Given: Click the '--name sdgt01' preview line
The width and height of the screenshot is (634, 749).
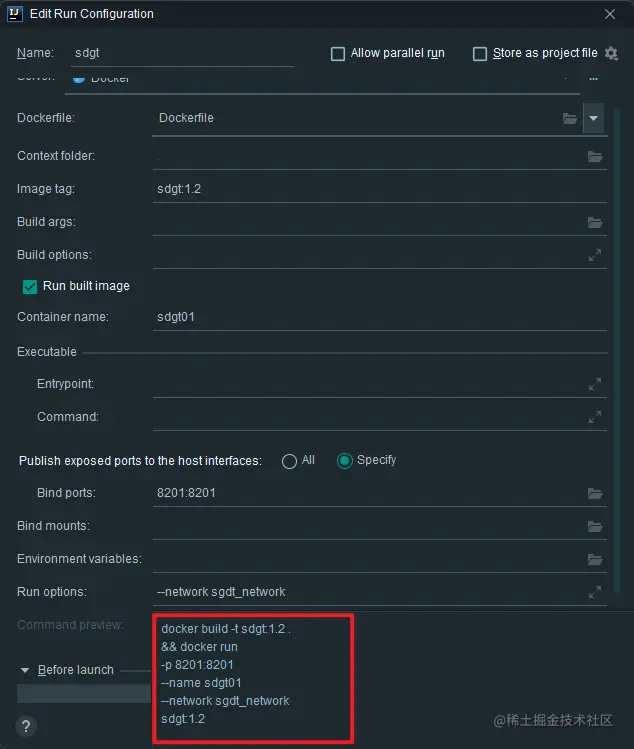Looking at the screenshot, I should click(x=201, y=683).
